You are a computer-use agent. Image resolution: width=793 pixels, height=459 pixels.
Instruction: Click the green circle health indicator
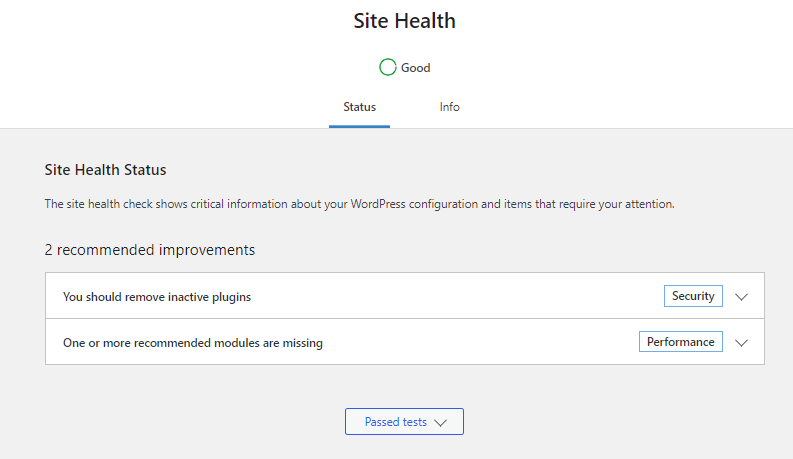[x=387, y=67]
